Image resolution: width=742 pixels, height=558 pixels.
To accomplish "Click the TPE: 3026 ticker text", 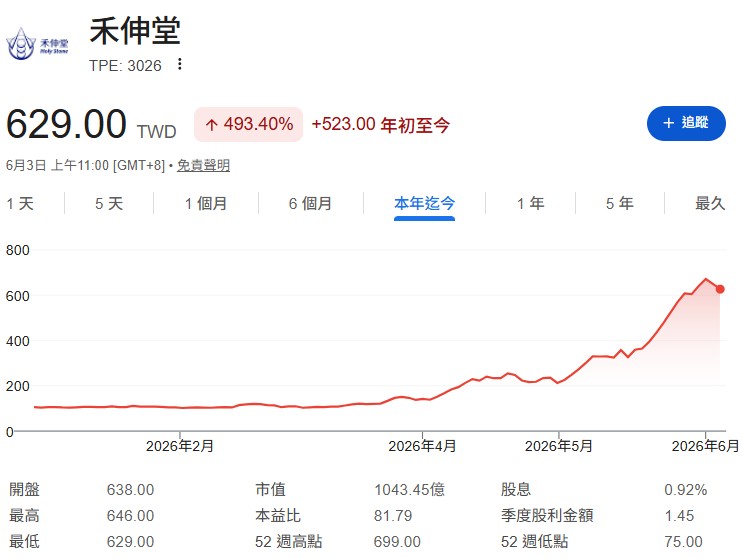I will [125, 65].
